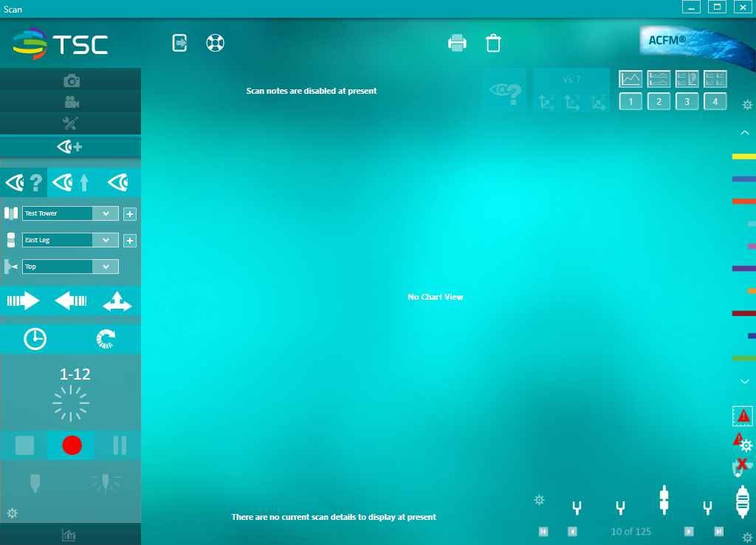Switch to chart layout 4
756x545 pixels.
715,102
